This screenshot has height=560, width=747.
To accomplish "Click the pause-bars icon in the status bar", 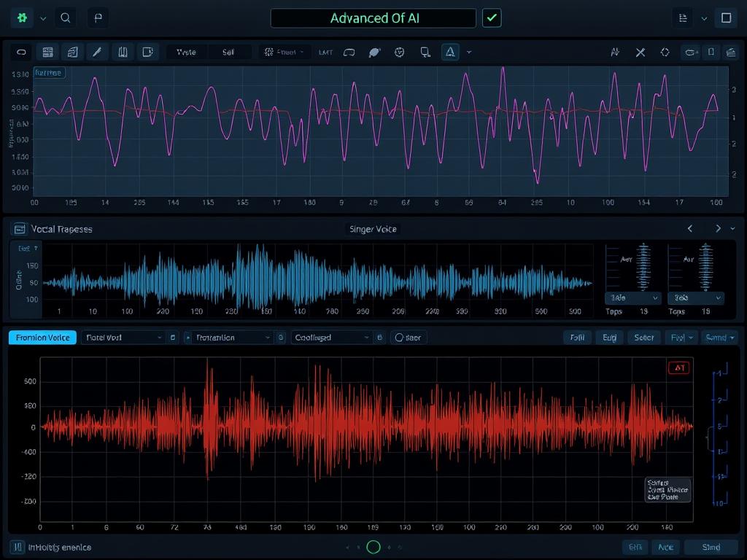I will pyautogui.click(x=18, y=547).
